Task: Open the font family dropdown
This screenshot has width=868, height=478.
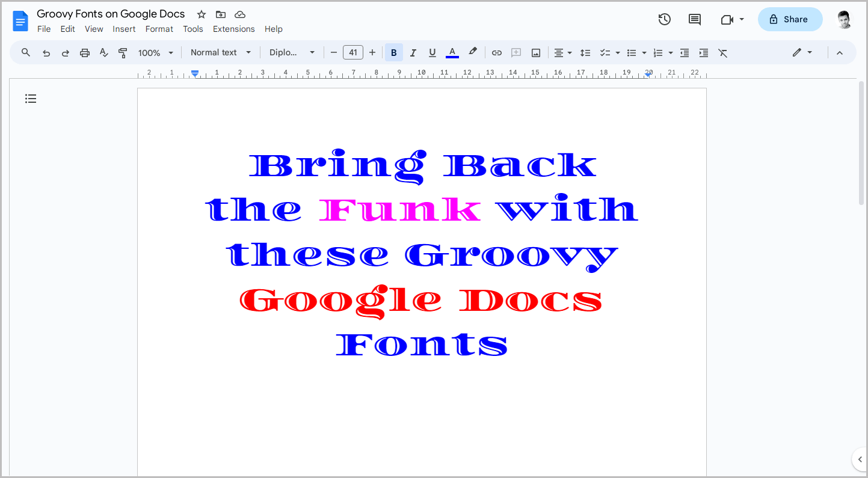Action: [292, 52]
